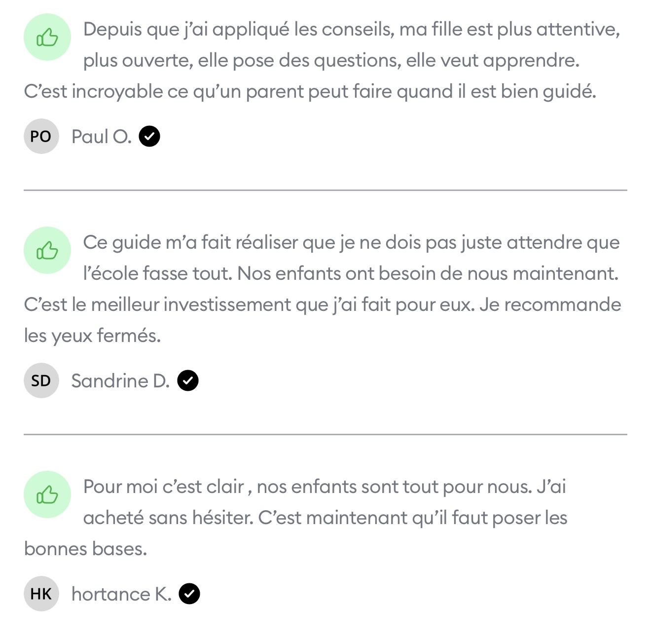This screenshot has width=651, height=644.
Task: Click the sentence starting "C'est incroyable ce qu'un parent"
Action: click(x=310, y=91)
